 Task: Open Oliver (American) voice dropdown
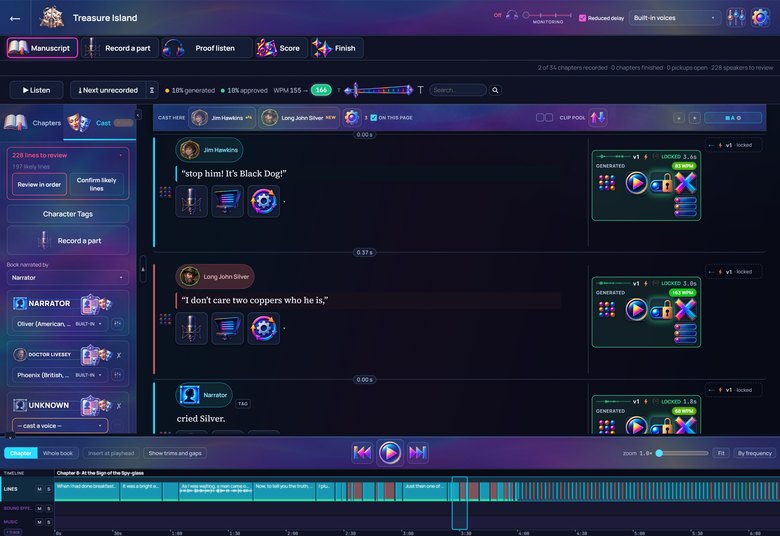(x=59, y=323)
